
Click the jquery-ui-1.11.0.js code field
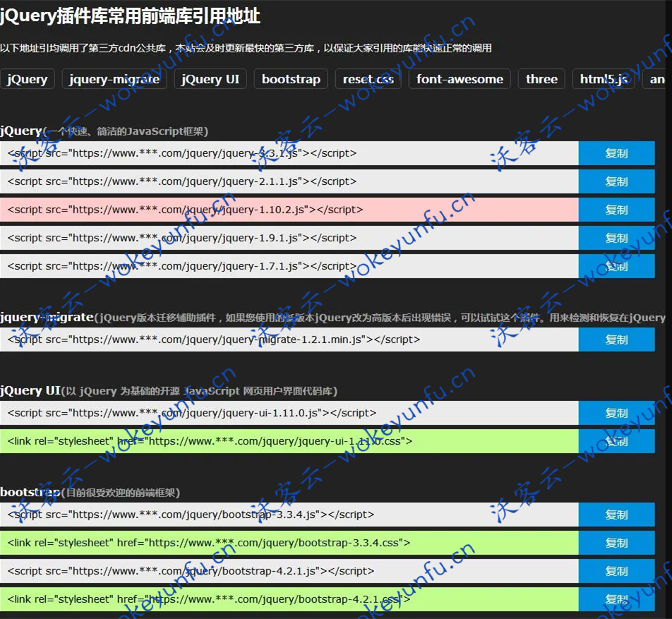click(289, 413)
